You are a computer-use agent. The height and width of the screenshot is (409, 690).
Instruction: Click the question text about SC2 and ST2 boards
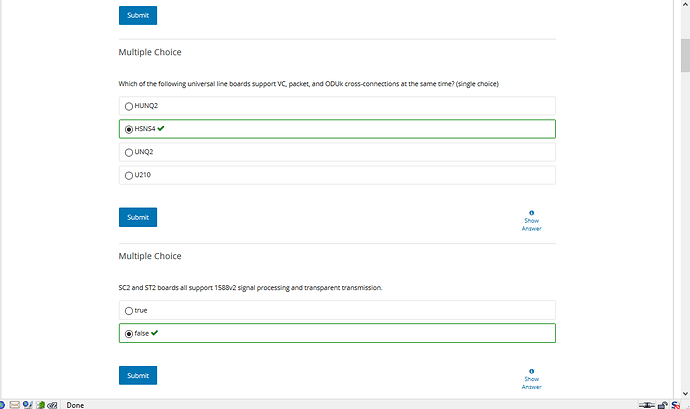pyautogui.click(x=250, y=287)
